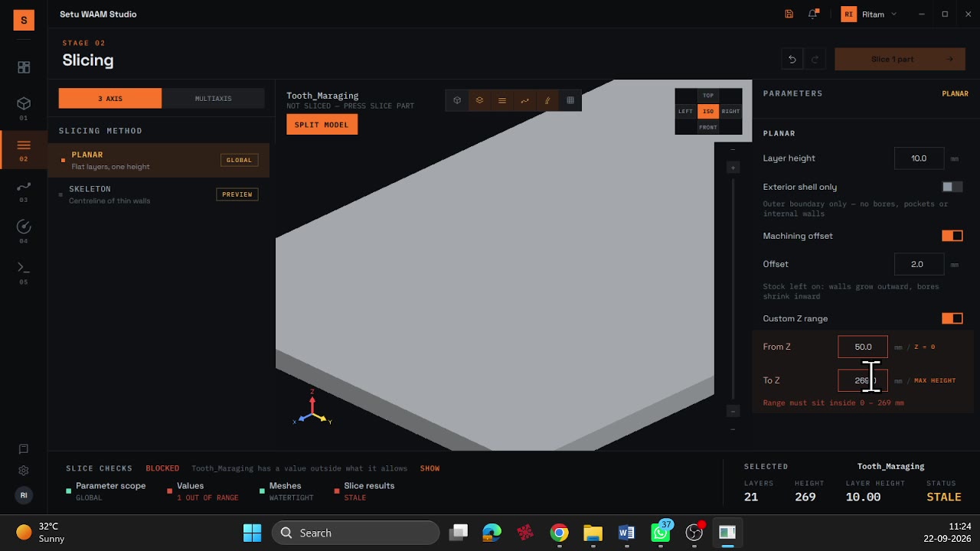Select the SKELETON slicing method

tap(158, 194)
